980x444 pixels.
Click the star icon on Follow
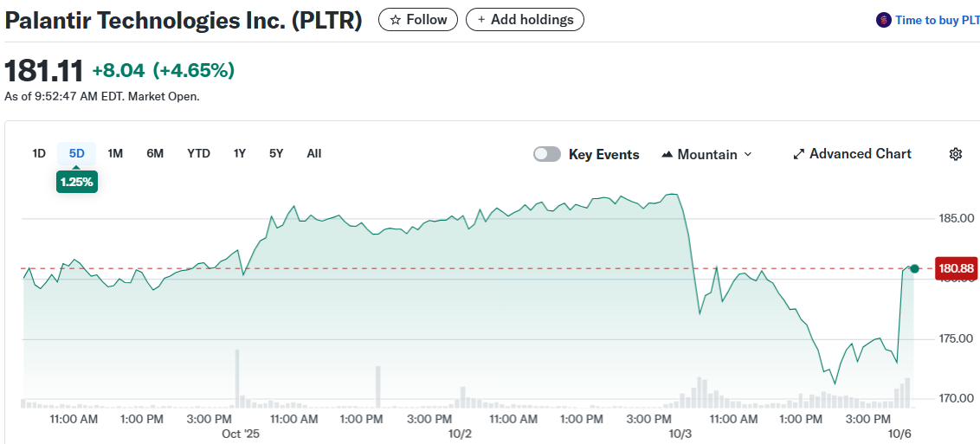(396, 19)
